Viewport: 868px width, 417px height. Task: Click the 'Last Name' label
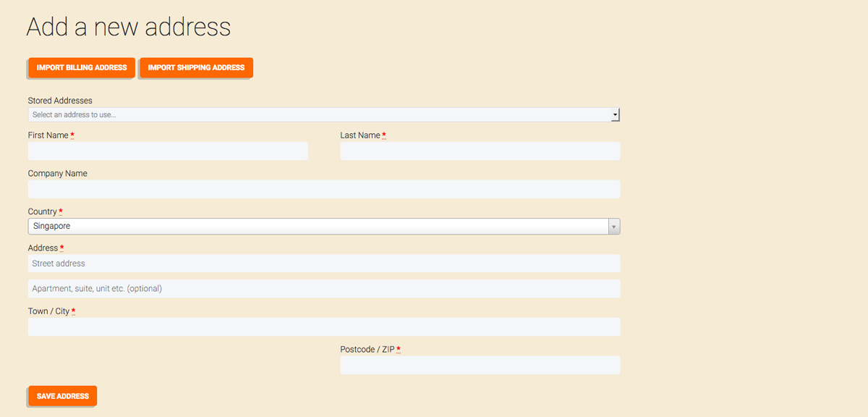pos(360,135)
